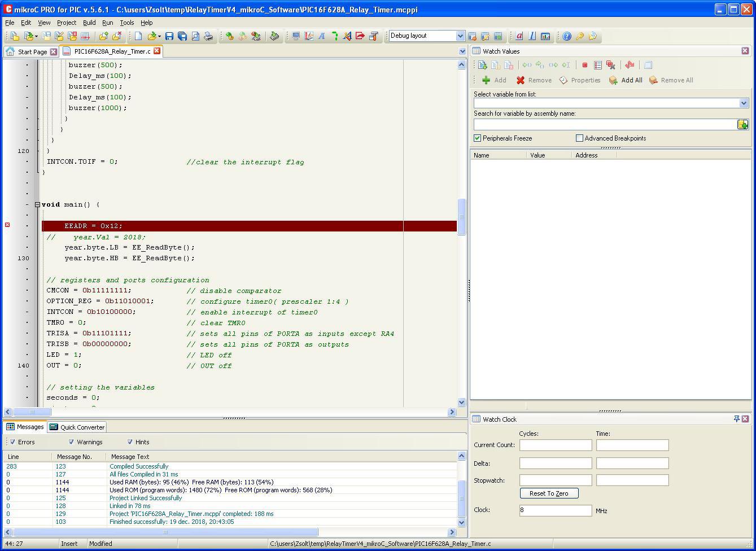
Task: Uncheck the Peripherals Freeze checkbox
Action: (x=478, y=138)
